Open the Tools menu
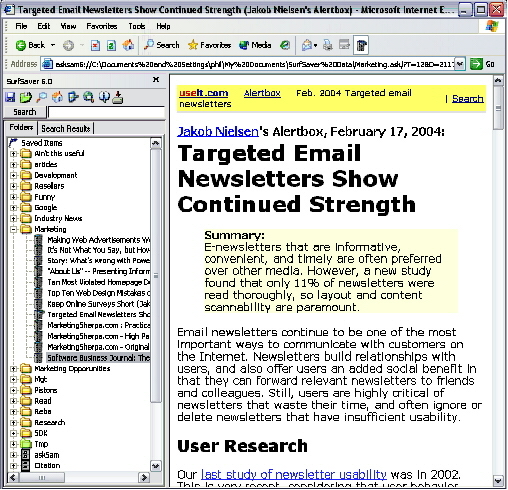 [x=137, y=26]
